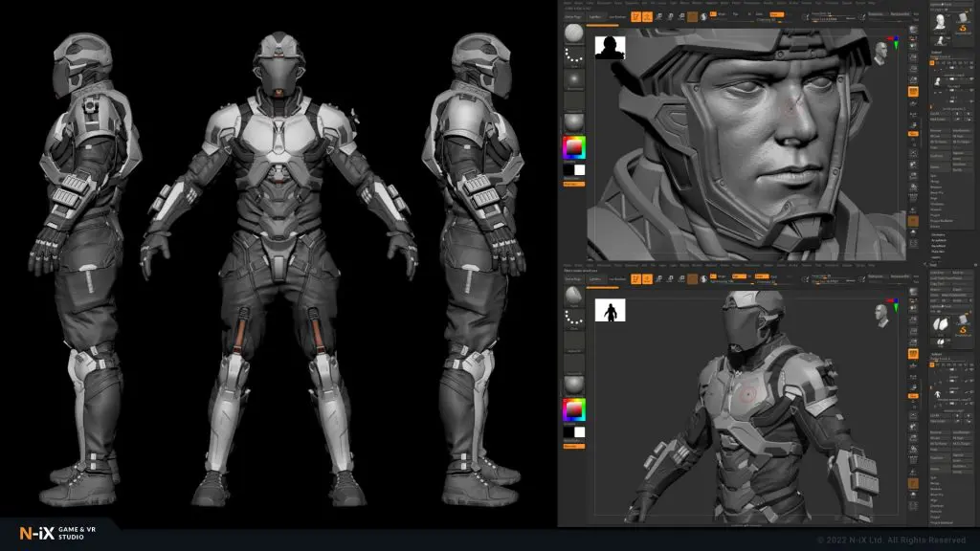
Task: Select the brush thumbnail in top ZBrush window
Action: coord(574,33)
